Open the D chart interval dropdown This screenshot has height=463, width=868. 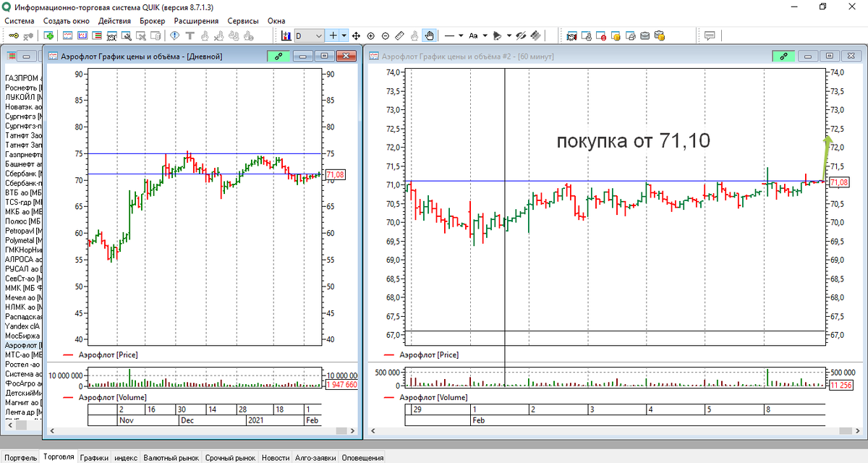point(309,35)
